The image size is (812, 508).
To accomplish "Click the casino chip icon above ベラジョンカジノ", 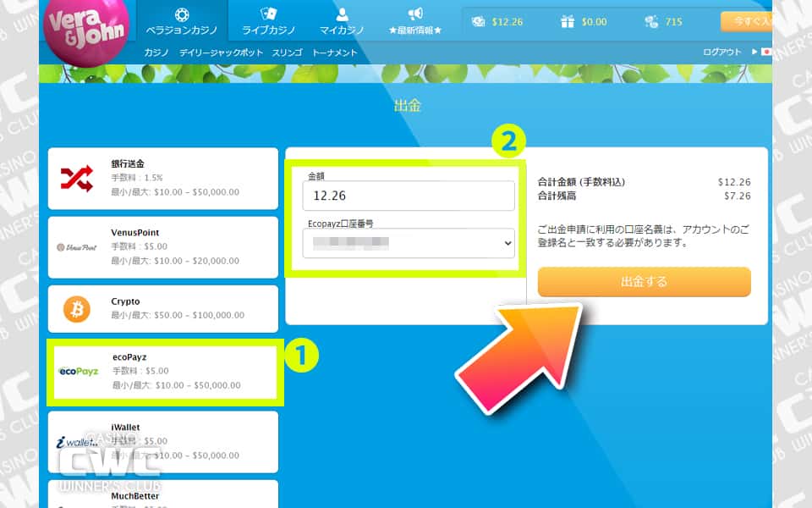I will tap(182, 14).
